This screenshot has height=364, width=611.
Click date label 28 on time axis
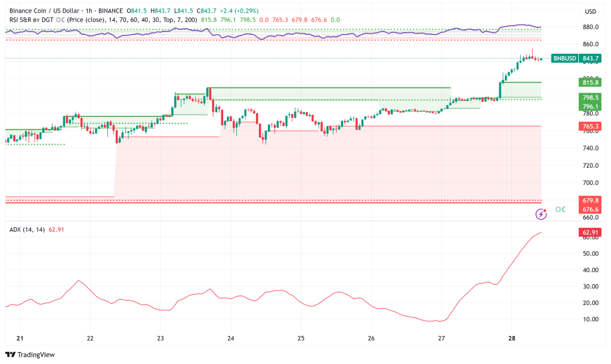click(x=512, y=338)
